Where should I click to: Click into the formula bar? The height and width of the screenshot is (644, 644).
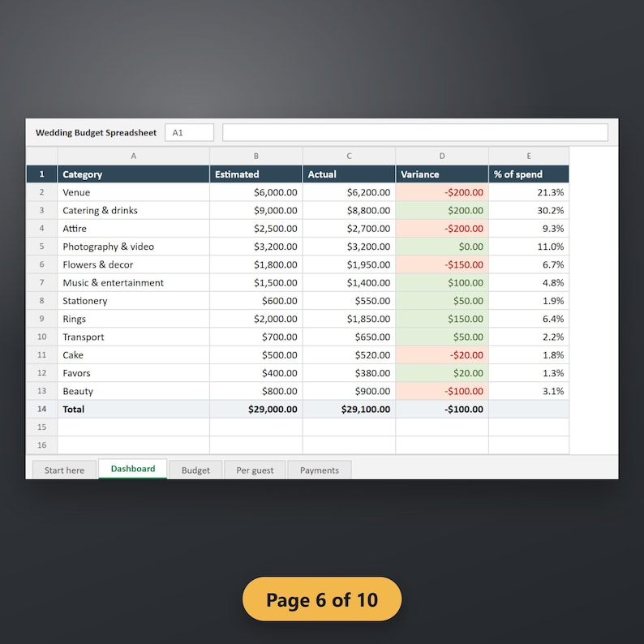(x=414, y=133)
